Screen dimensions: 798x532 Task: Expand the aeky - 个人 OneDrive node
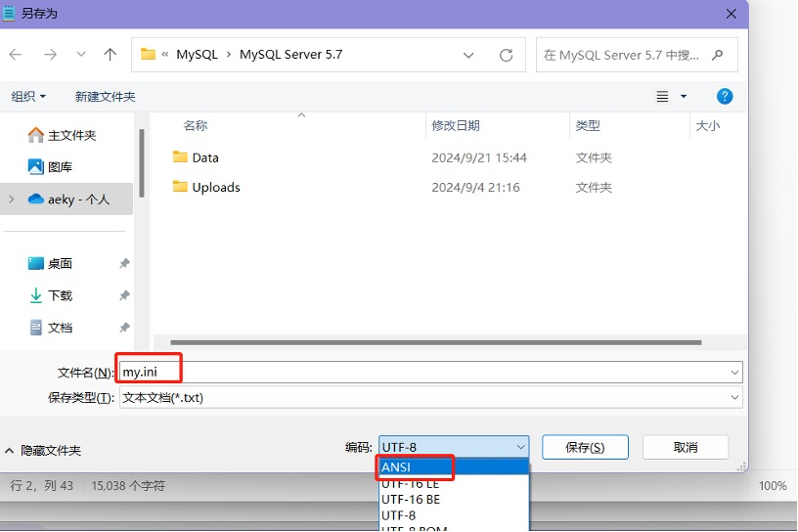coord(11,199)
